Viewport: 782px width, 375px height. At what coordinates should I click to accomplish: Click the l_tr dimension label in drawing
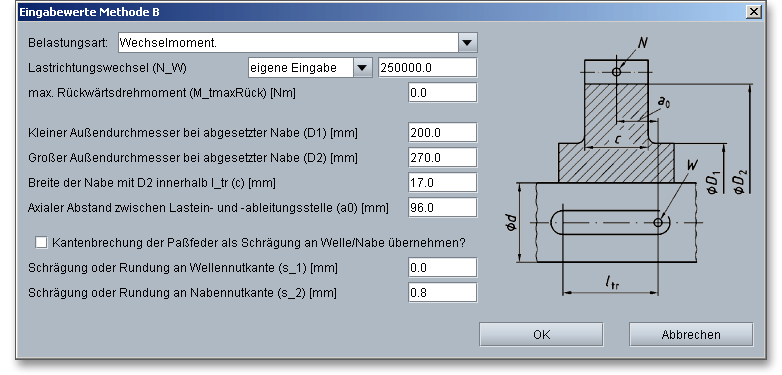click(x=612, y=284)
